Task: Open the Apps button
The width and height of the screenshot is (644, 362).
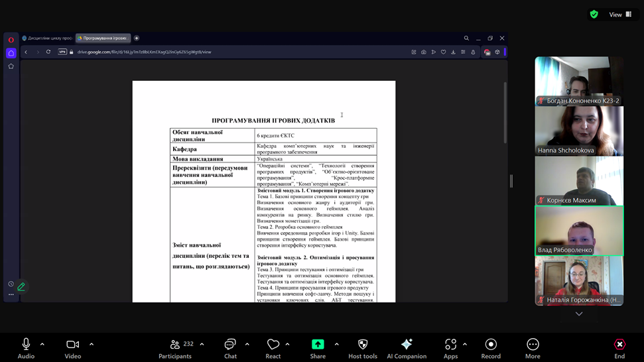Action: point(450,349)
